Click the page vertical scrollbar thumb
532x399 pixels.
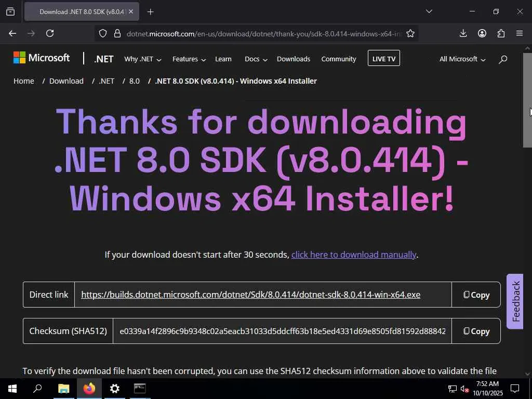point(528,100)
